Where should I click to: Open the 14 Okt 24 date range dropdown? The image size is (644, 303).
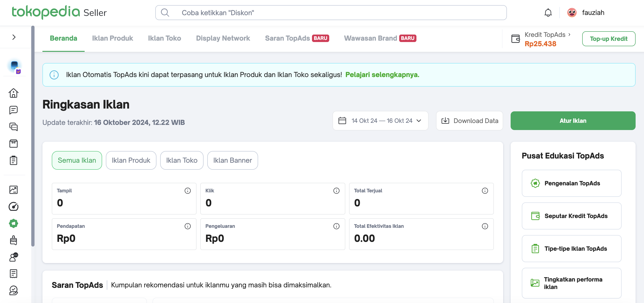[380, 121]
